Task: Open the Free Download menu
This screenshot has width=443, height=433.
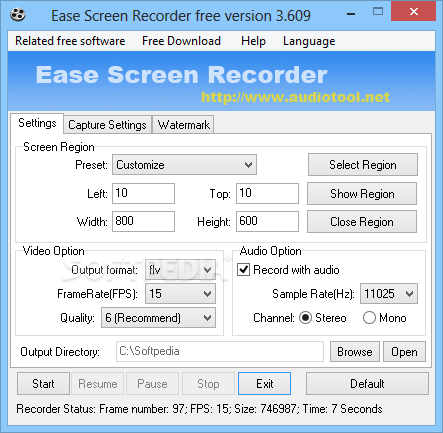Action: (x=181, y=41)
